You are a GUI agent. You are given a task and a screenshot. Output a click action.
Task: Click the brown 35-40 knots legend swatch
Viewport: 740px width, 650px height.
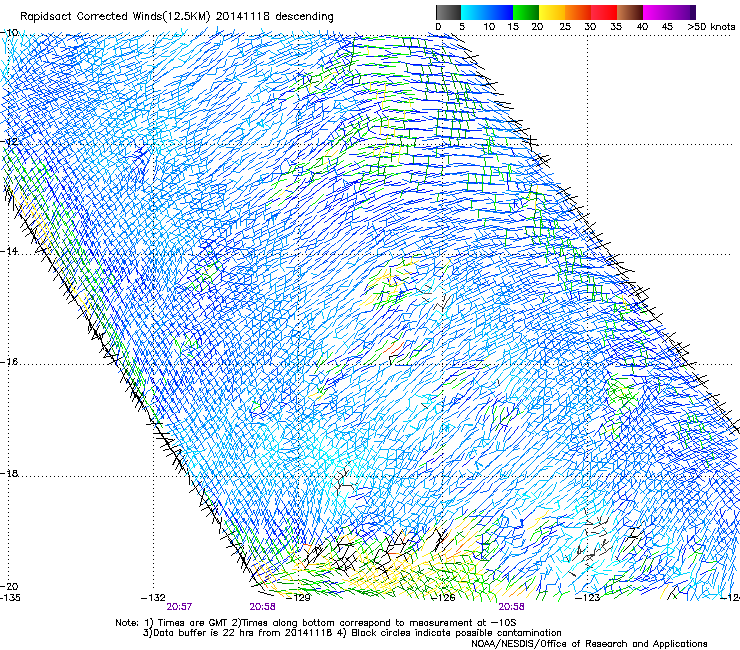(630, 12)
